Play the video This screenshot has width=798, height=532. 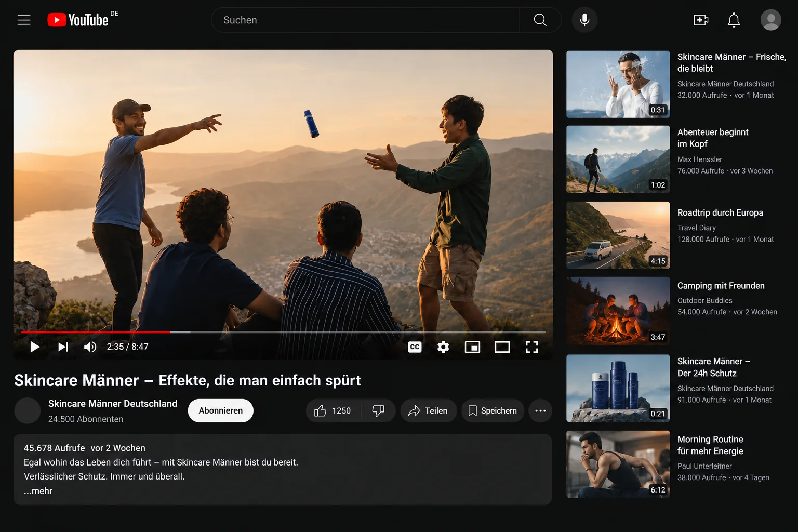35,347
